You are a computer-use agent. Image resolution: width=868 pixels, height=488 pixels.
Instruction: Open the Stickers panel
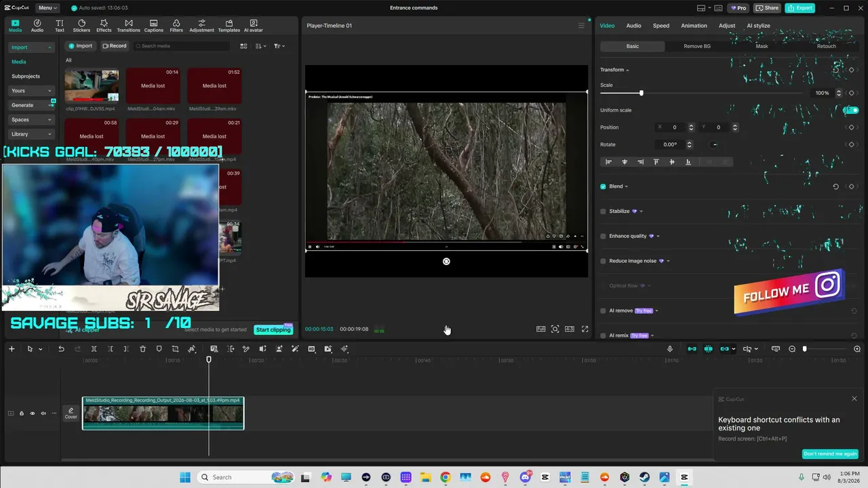pos(81,26)
